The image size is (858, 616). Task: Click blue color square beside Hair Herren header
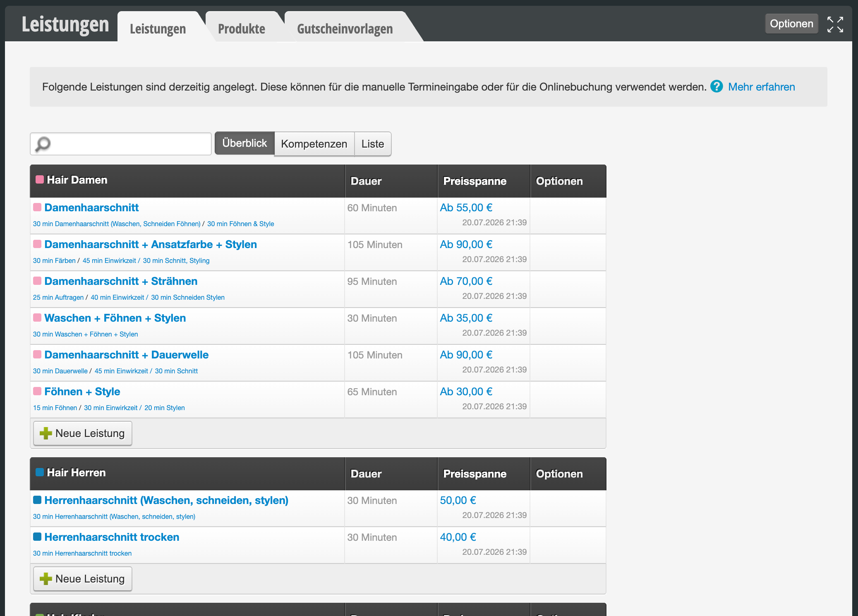coord(40,472)
